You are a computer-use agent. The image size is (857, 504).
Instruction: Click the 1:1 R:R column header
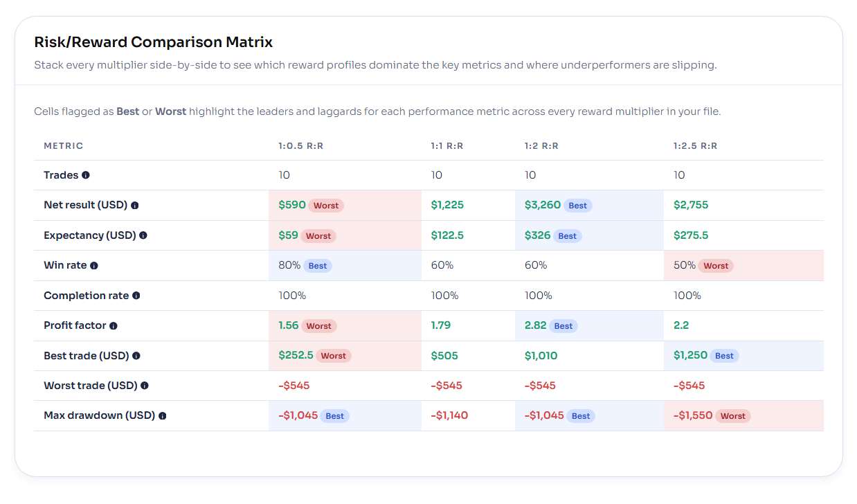pyautogui.click(x=447, y=146)
